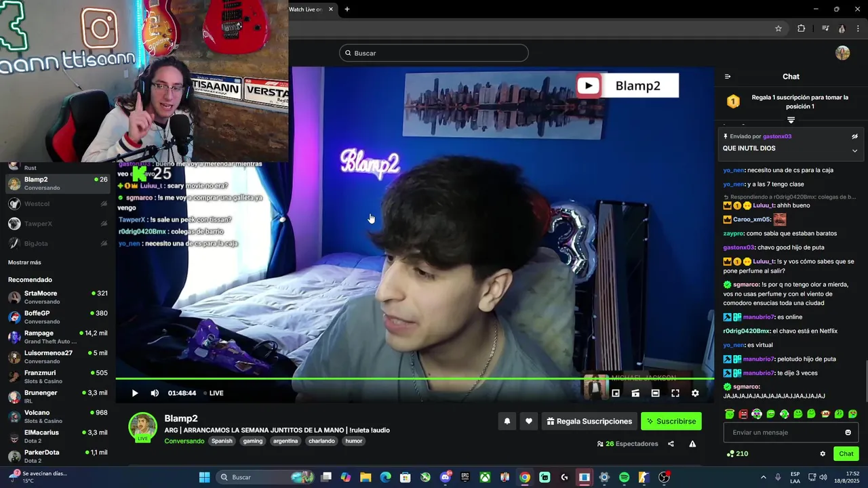Open recommended channel ElMacarius
This screenshot has height=488, width=868.
[x=58, y=436]
